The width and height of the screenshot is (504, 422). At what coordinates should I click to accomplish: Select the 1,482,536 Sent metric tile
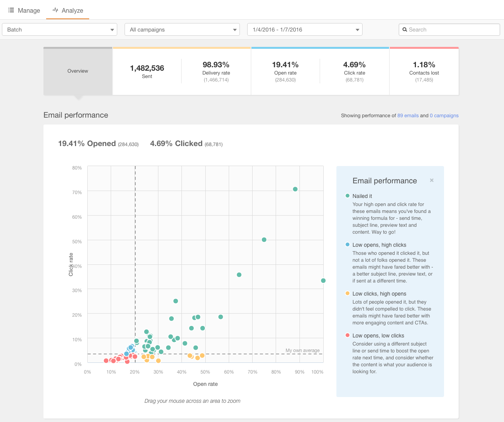coord(147,71)
